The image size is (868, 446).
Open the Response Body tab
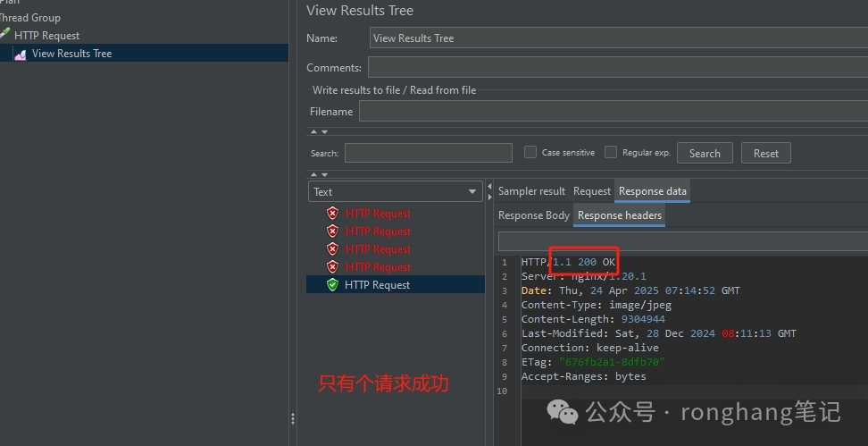pyautogui.click(x=533, y=215)
